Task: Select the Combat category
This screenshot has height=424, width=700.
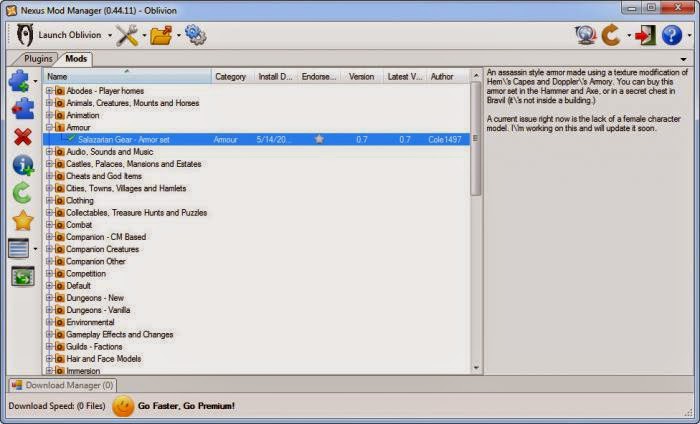Action: [x=79, y=224]
